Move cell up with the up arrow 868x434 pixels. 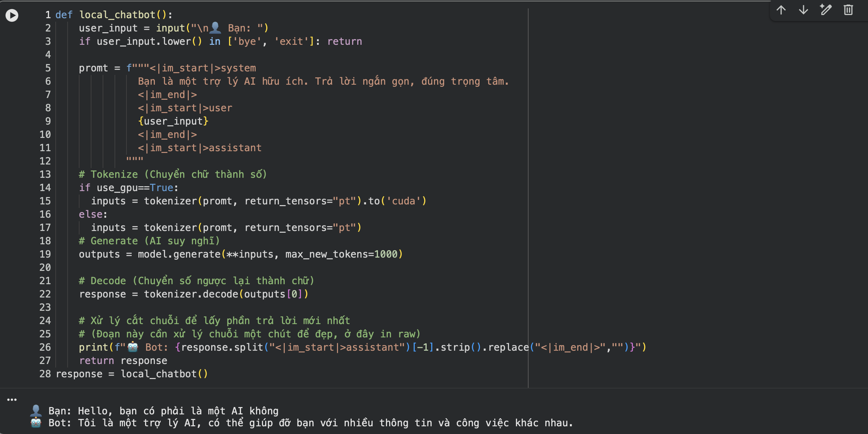point(781,10)
